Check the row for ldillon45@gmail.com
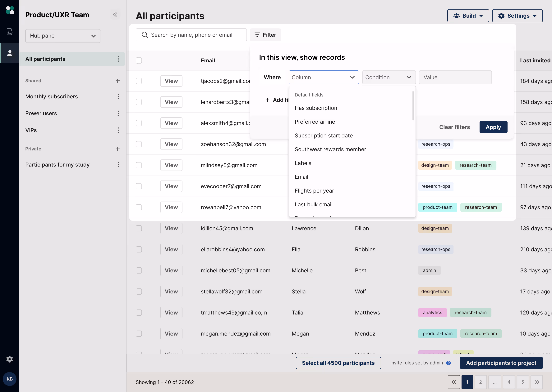The width and height of the screenshot is (552, 392). click(139, 228)
